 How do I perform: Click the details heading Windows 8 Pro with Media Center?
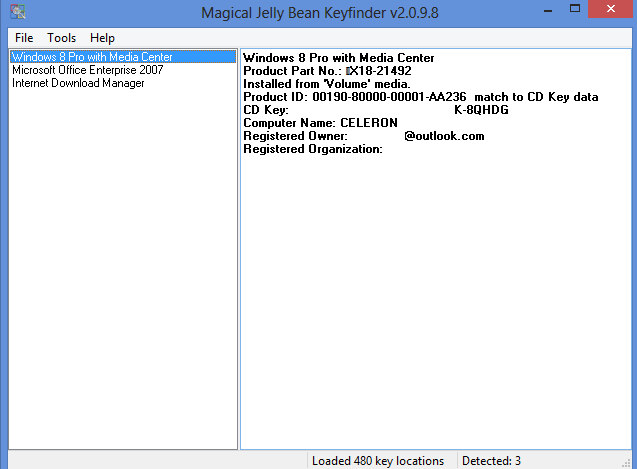(338, 58)
